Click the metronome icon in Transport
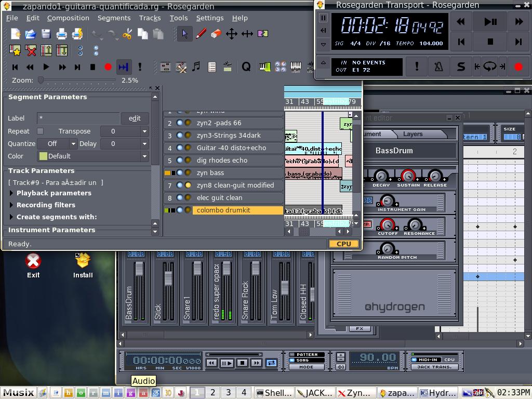Screen dimensions: 532x399 click(439, 66)
